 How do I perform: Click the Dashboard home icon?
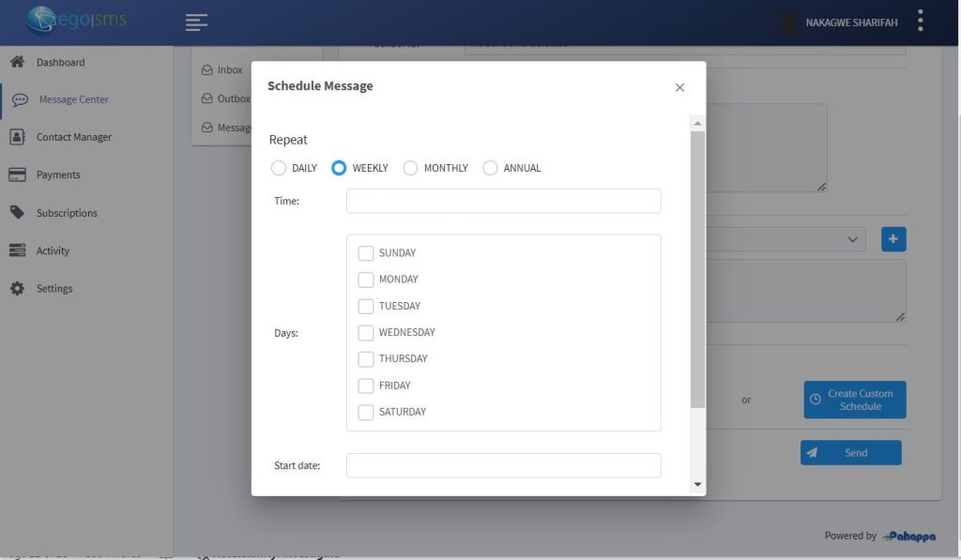[17, 62]
